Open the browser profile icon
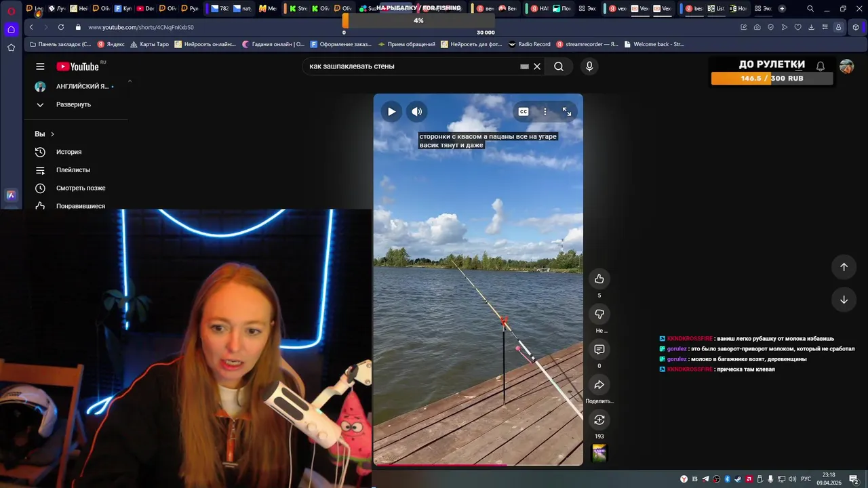The height and width of the screenshot is (488, 868). coord(839,27)
